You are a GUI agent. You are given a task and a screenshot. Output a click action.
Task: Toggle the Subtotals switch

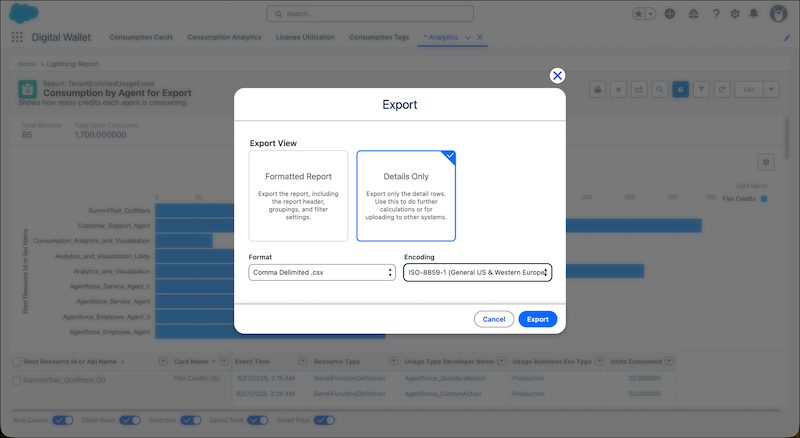[191, 420]
